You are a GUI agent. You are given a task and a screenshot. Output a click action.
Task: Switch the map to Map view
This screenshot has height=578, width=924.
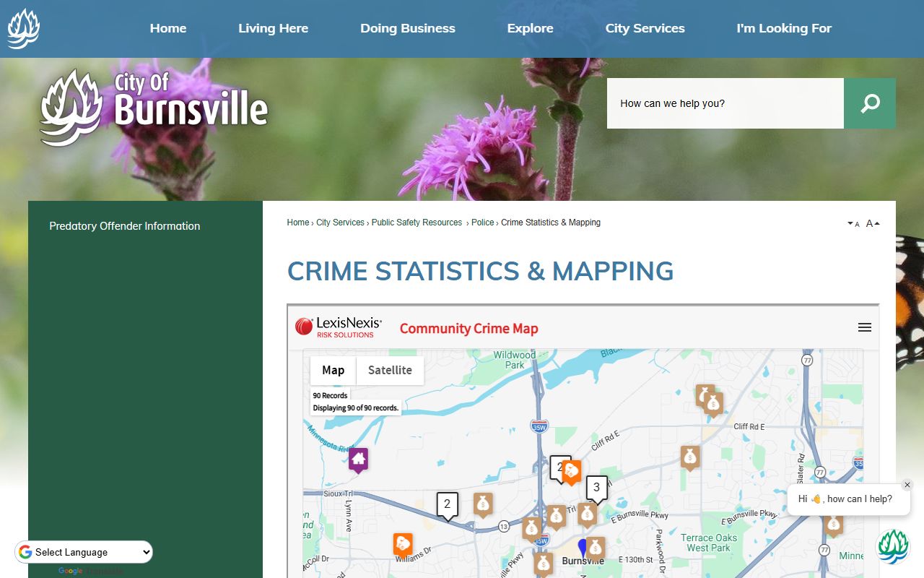(x=334, y=370)
